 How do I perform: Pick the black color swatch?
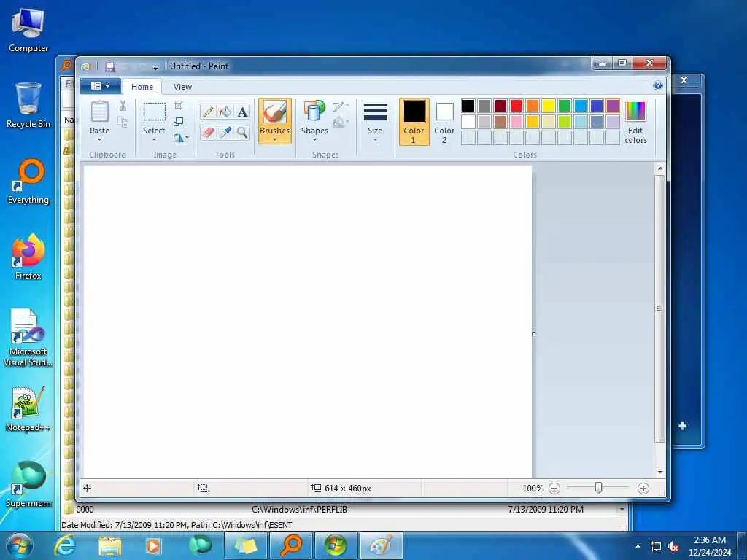point(468,106)
